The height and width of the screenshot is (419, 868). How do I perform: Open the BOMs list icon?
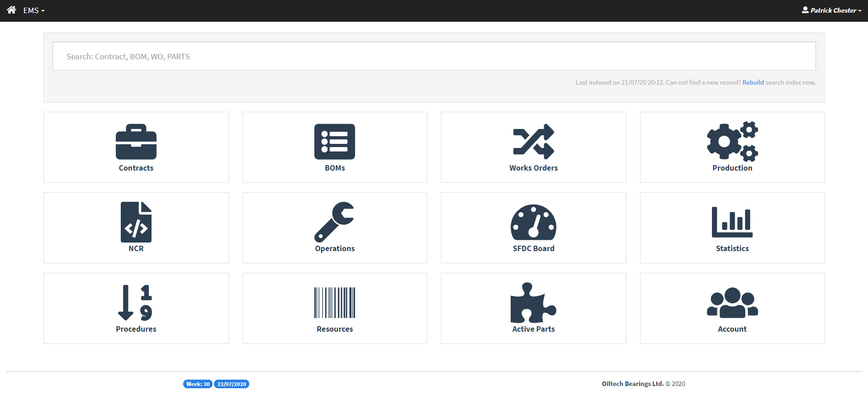[x=335, y=142]
